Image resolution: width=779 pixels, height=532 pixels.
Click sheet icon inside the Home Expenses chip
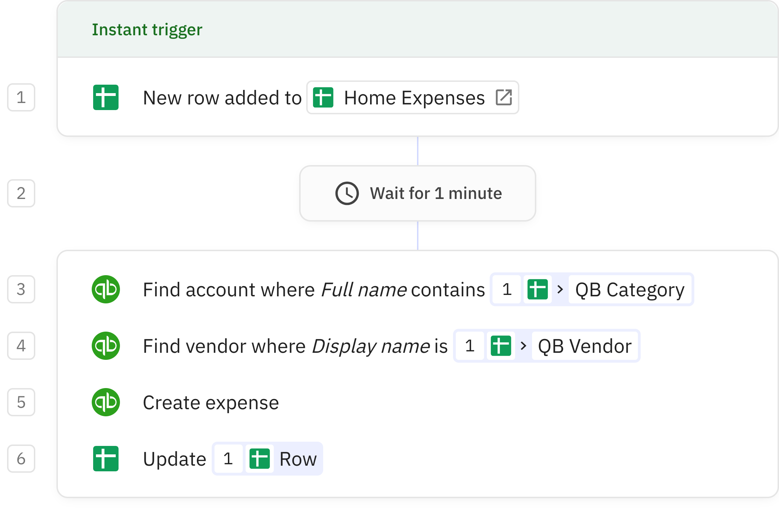click(323, 97)
